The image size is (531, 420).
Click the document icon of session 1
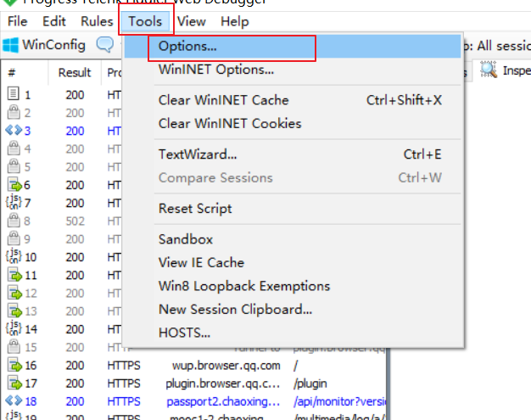coord(14,94)
